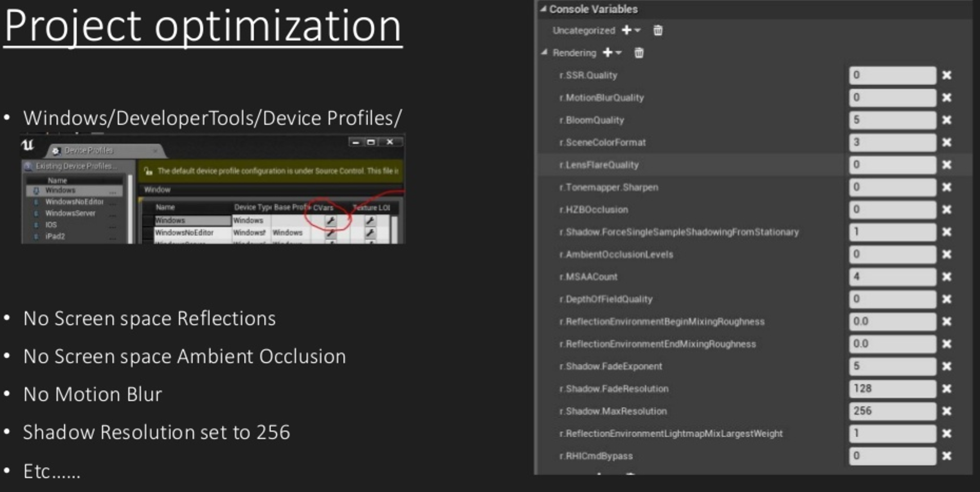Image resolution: width=980 pixels, height=492 pixels.
Task: Delete the Uncategorized group with its trash icon
Action: point(658,30)
